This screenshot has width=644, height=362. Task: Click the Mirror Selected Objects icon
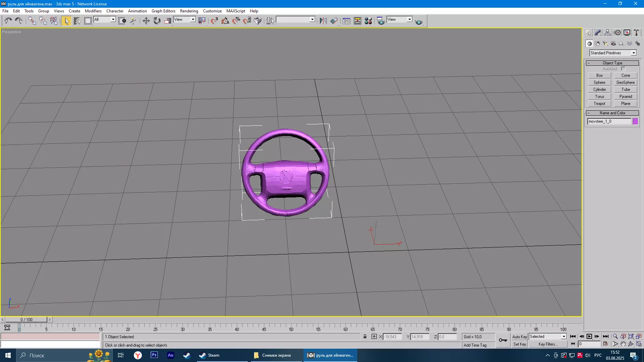tap(323, 21)
